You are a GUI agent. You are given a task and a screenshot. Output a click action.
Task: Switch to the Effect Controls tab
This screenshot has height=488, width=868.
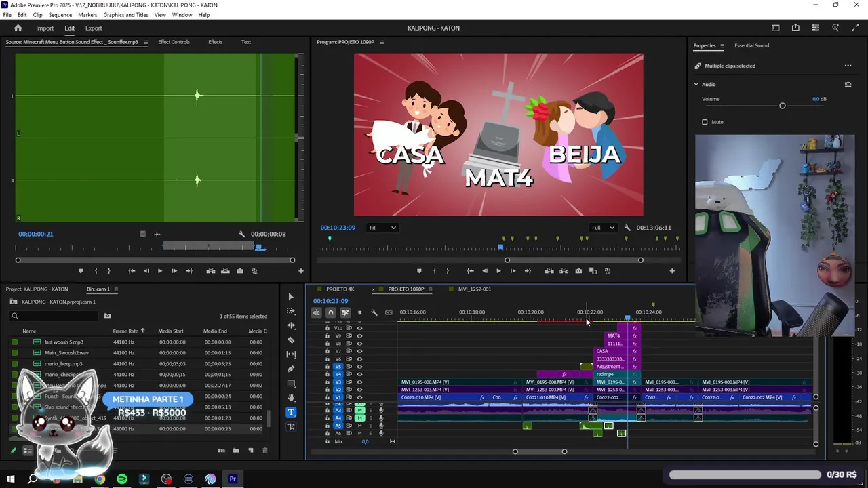coord(174,42)
